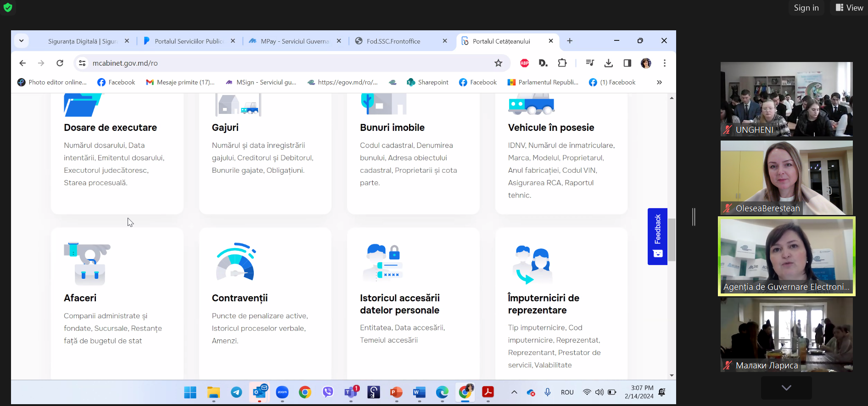Open the browser Extensions puzzle icon
The image size is (868, 406).
(x=562, y=63)
